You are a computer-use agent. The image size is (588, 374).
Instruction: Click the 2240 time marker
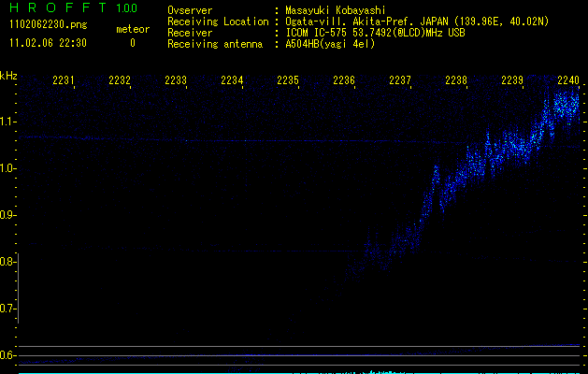[x=568, y=80]
